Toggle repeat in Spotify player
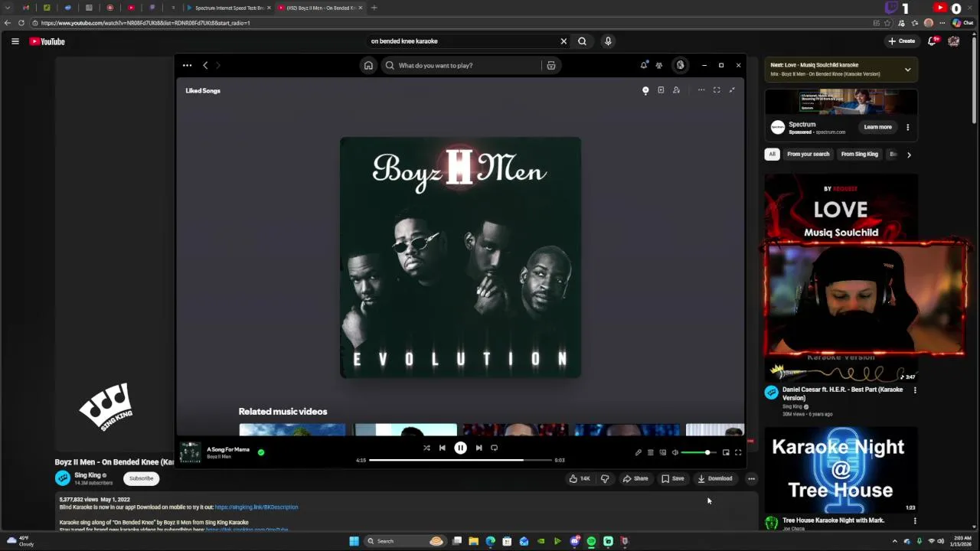Screen dimensions: 980x551 (494, 448)
